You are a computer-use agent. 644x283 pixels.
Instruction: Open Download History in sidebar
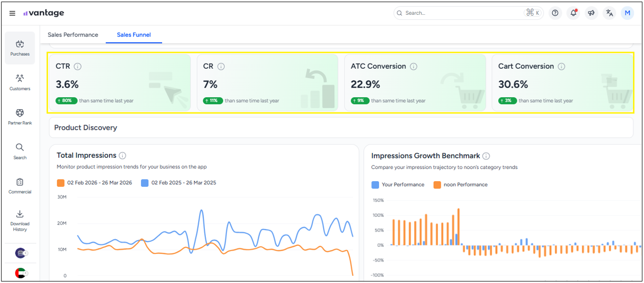(x=20, y=220)
